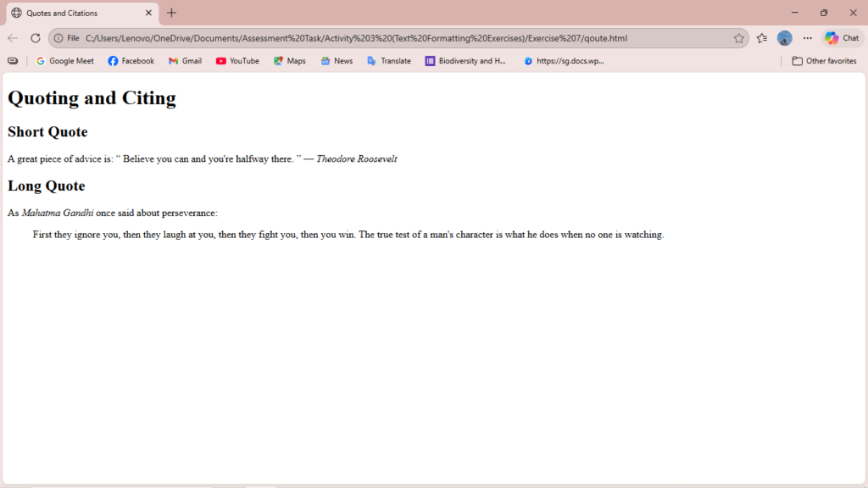Click the leftmost icon on the favorites bar

coord(13,61)
